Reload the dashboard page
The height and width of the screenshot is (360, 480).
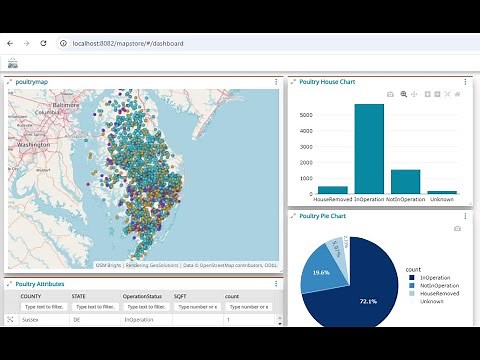[x=43, y=43]
